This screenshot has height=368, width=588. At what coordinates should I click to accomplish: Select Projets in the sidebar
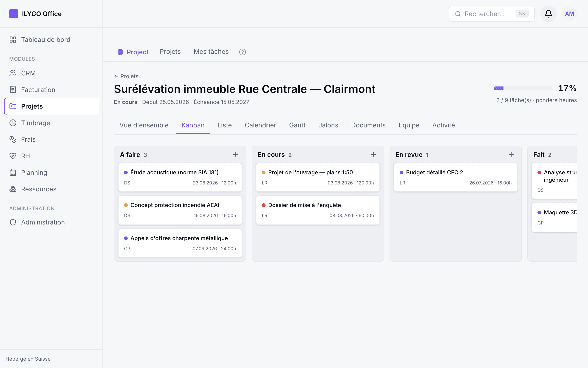coord(51,106)
